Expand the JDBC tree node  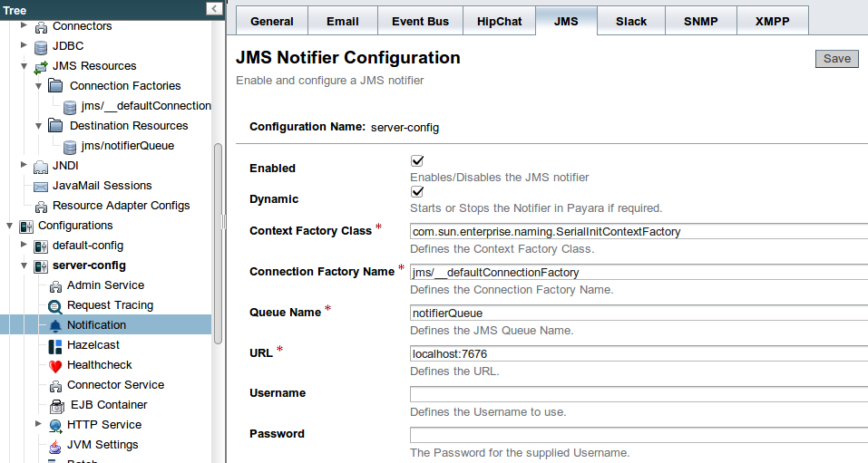(24, 44)
